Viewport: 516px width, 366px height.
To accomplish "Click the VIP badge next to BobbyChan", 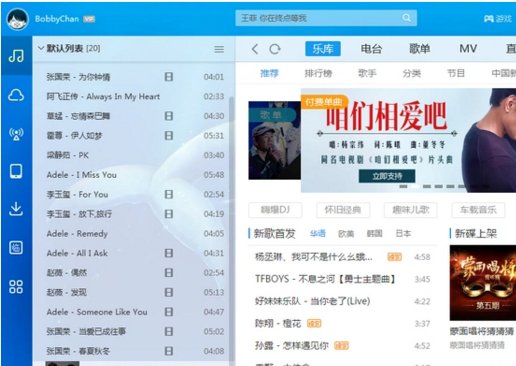I will click(x=89, y=19).
